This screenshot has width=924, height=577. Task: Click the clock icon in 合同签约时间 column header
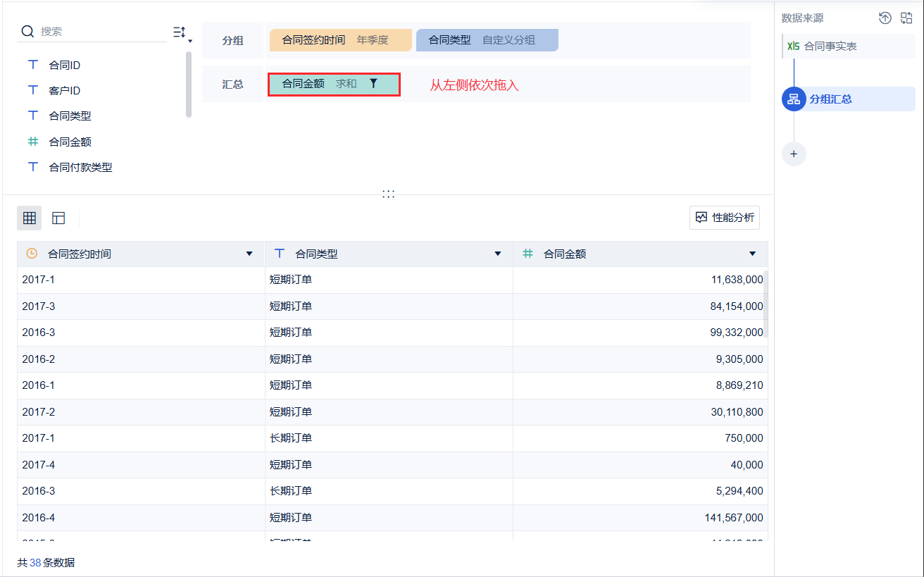(32, 254)
